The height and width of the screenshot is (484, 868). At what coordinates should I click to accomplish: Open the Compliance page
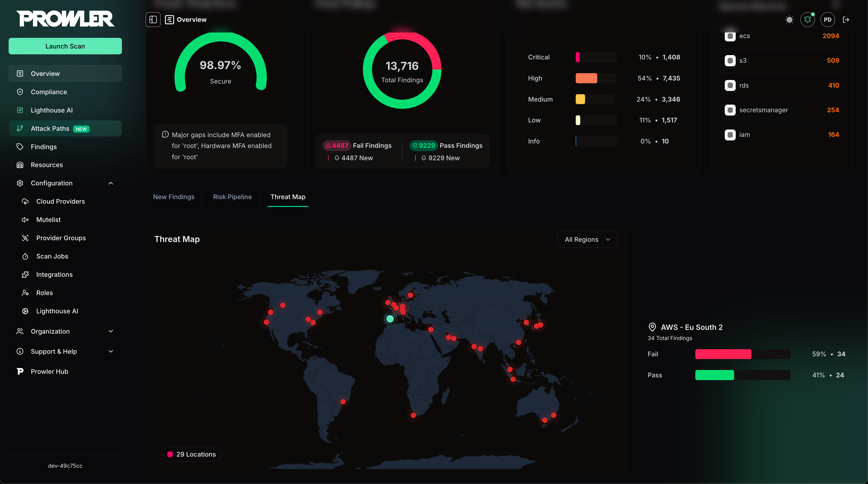pyautogui.click(x=49, y=92)
